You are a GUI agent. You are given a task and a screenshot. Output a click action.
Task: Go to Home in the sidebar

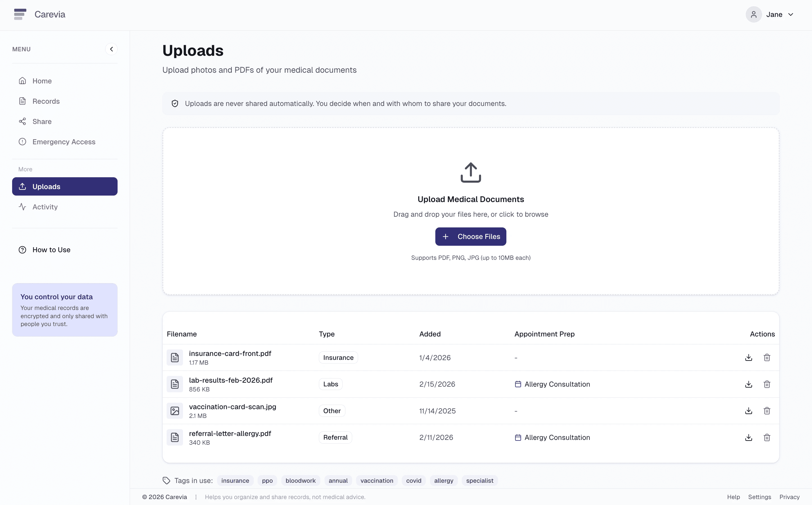[x=65, y=81]
